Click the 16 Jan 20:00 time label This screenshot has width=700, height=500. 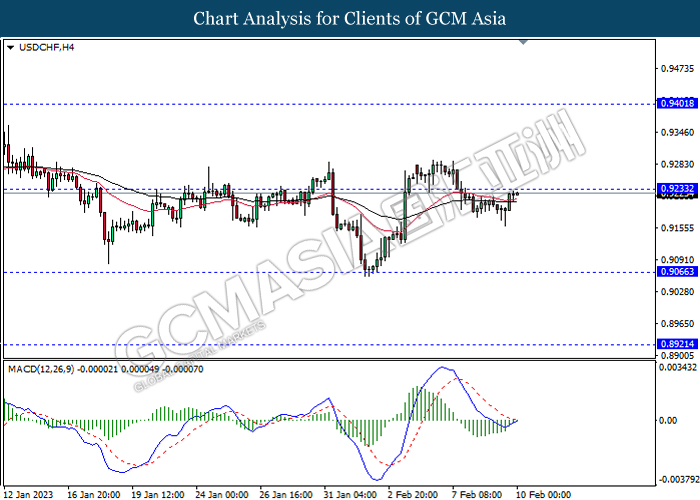coord(93,495)
